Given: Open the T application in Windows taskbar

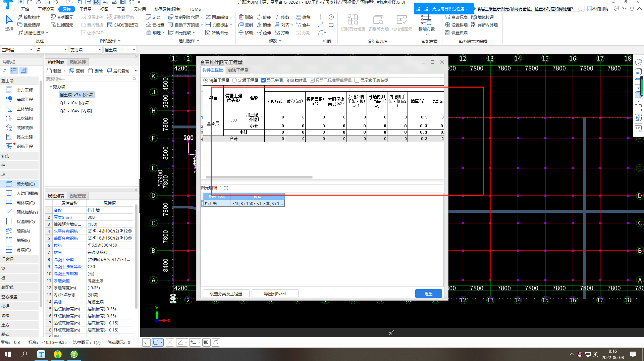Looking at the screenshot, I should (x=41, y=354).
